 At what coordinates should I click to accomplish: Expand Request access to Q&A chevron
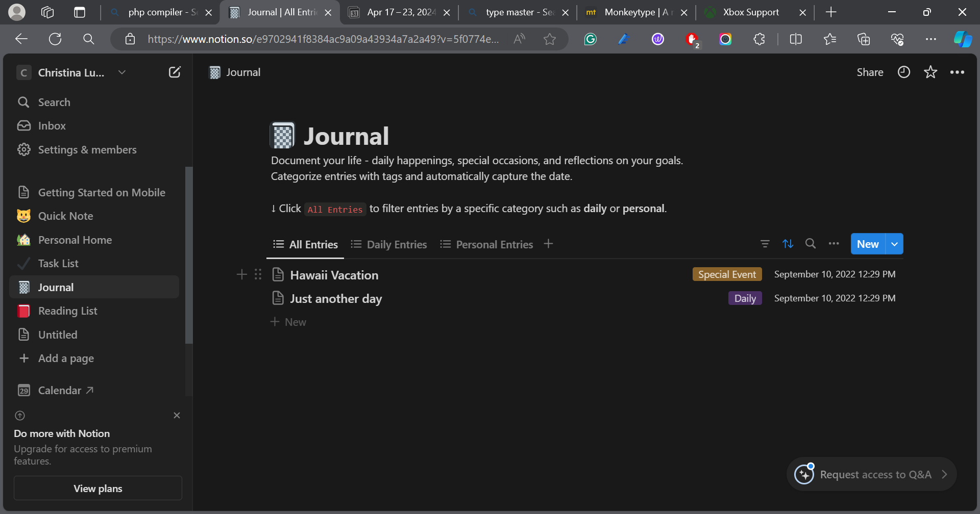(x=944, y=474)
